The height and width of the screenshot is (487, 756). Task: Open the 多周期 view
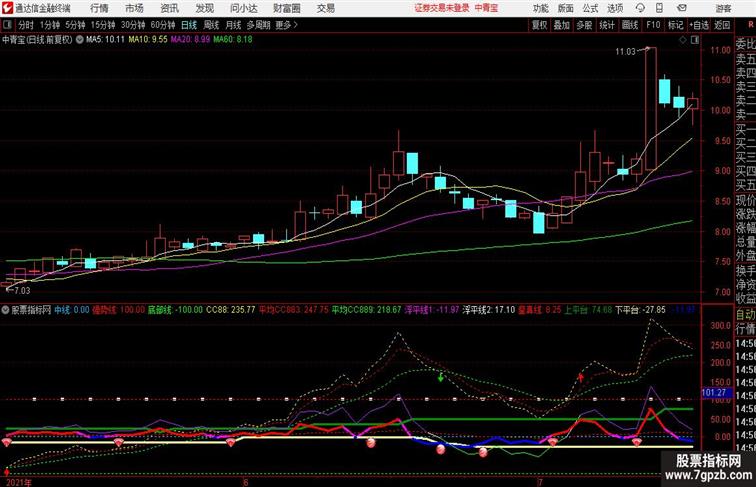(258, 25)
